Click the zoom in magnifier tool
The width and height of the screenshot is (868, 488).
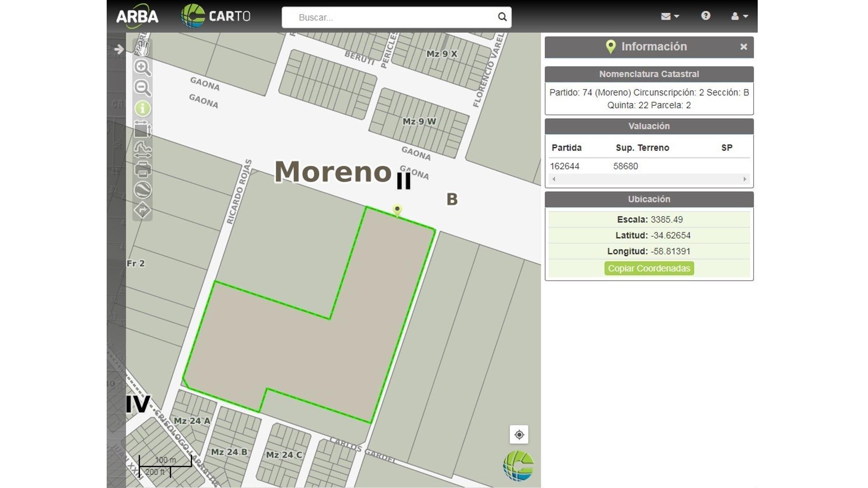(142, 67)
